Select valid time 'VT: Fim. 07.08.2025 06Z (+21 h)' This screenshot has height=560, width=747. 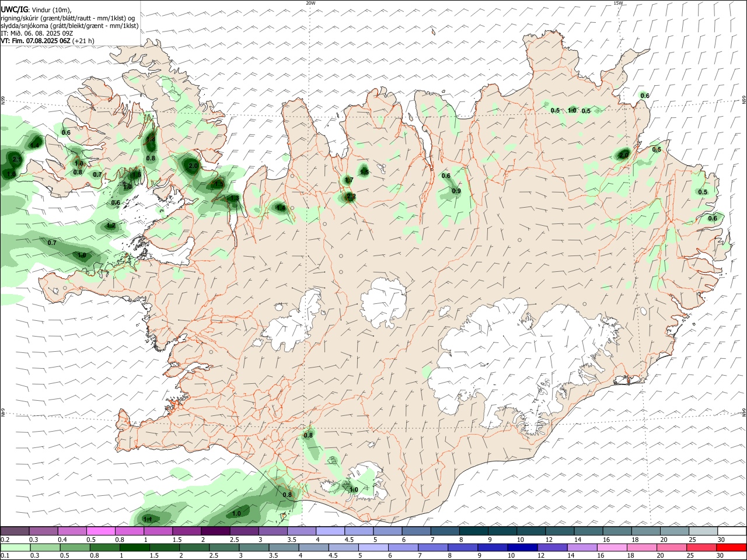click(47, 41)
